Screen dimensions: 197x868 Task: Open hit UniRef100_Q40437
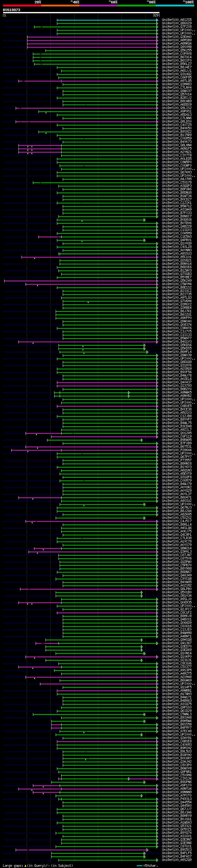pyautogui.click(x=177, y=382)
